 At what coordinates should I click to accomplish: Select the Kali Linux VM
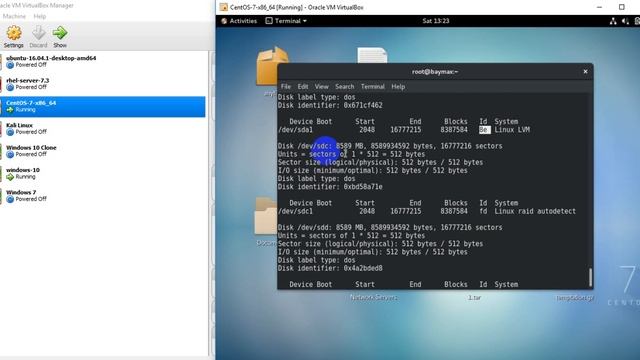click(x=103, y=129)
